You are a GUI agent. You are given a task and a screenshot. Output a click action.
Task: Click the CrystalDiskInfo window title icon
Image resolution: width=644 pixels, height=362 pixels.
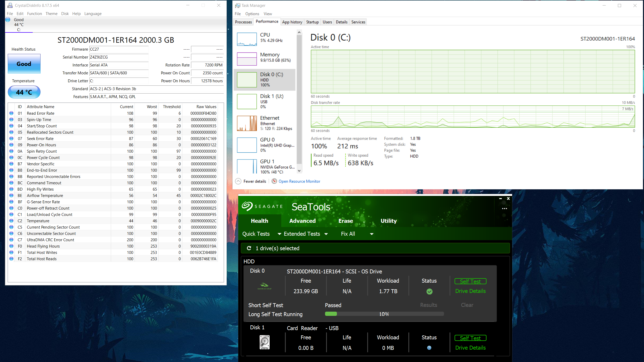coord(10,5)
